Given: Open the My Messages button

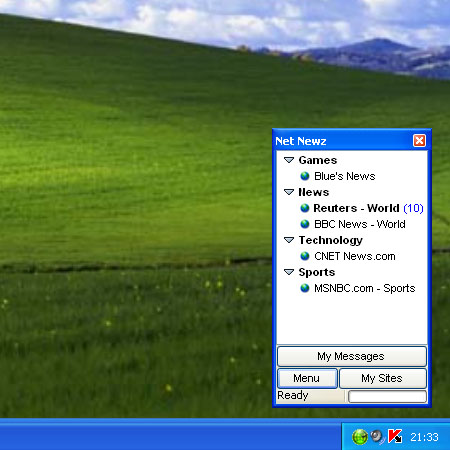Looking at the screenshot, I should click(x=352, y=356).
